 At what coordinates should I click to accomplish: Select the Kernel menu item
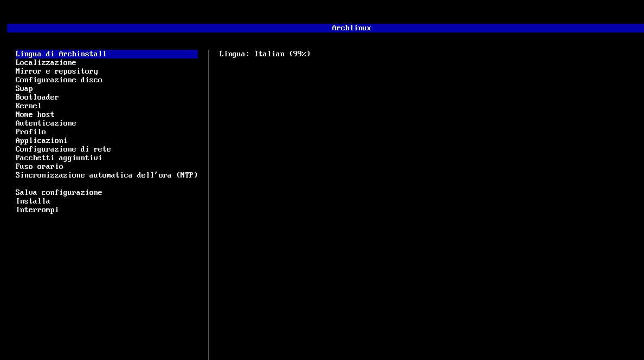[x=28, y=106]
